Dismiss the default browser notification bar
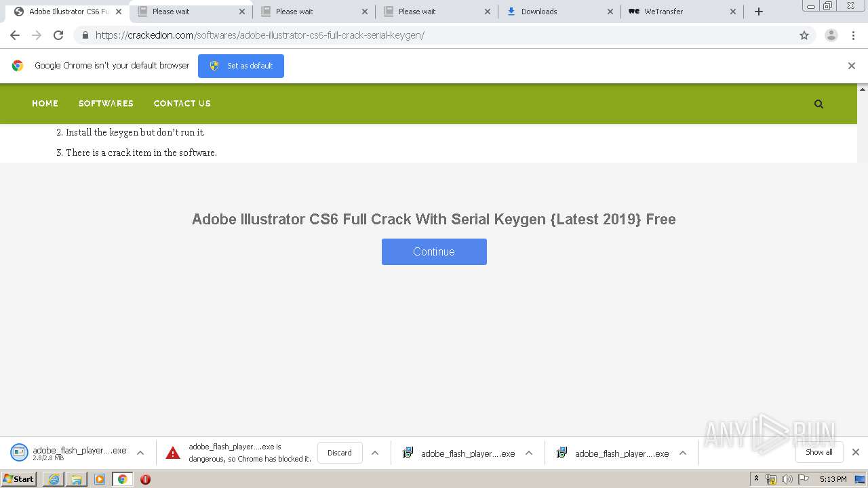868x488 pixels. 851,66
